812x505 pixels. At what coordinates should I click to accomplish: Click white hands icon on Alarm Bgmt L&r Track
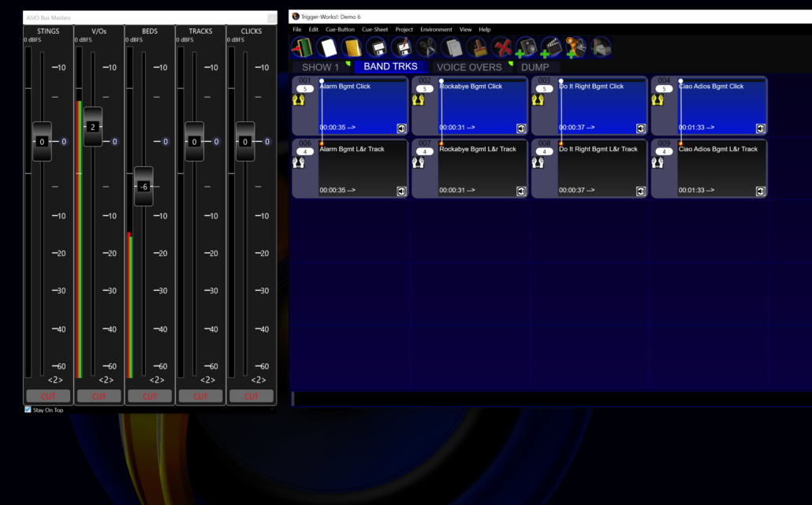click(298, 162)
